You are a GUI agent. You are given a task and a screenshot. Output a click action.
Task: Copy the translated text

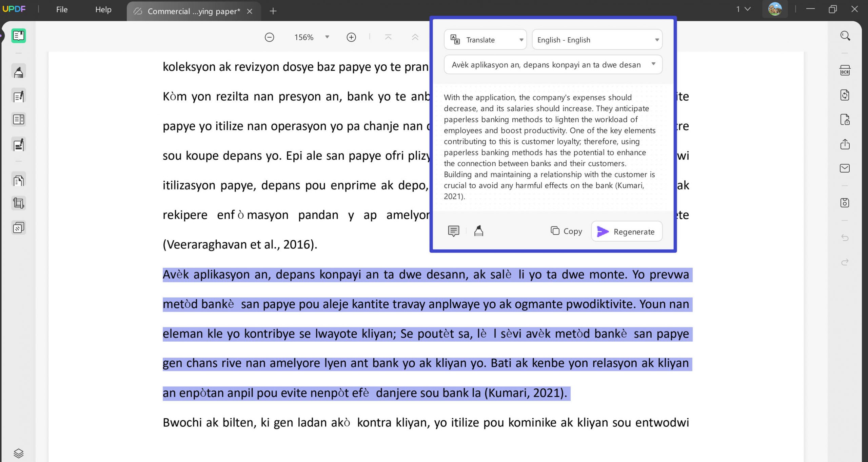(x=566, y=231)
